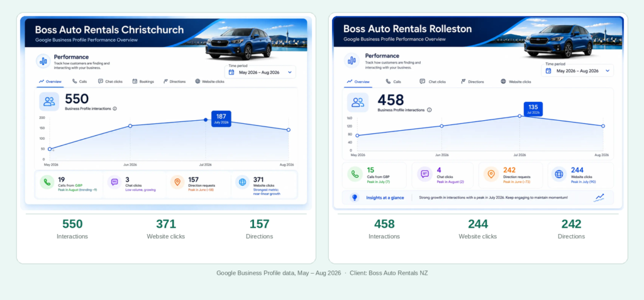
Task: Click Christchurch chart July 2026 filled data point
Action: pos(206,120)
